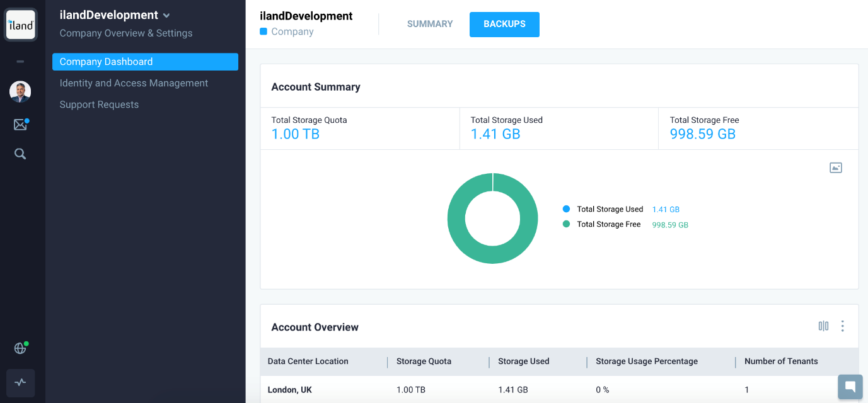Collapse sidebar using the dash icon
This screenshot has height=403, width=868.
(x=20, y=62)
